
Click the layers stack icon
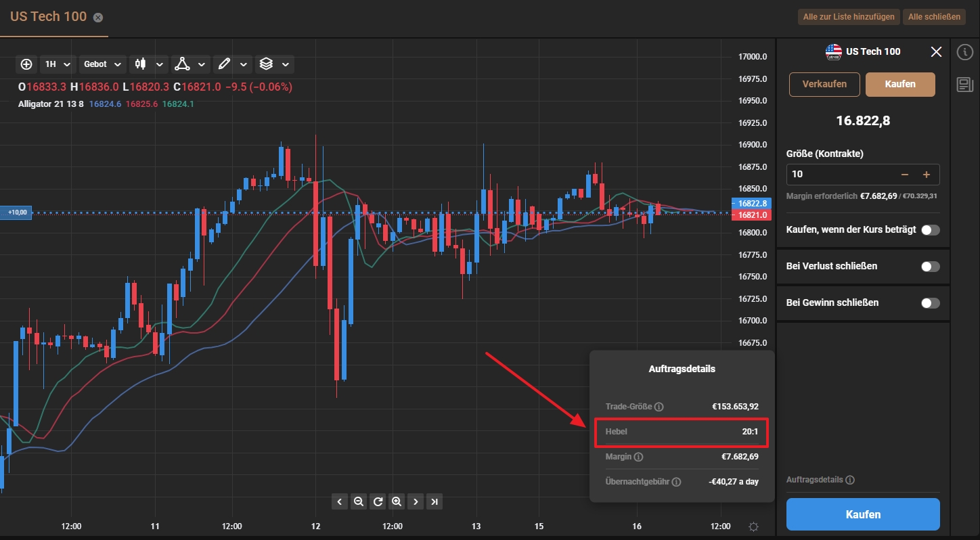pyautogui.click(x=266, y=64)
